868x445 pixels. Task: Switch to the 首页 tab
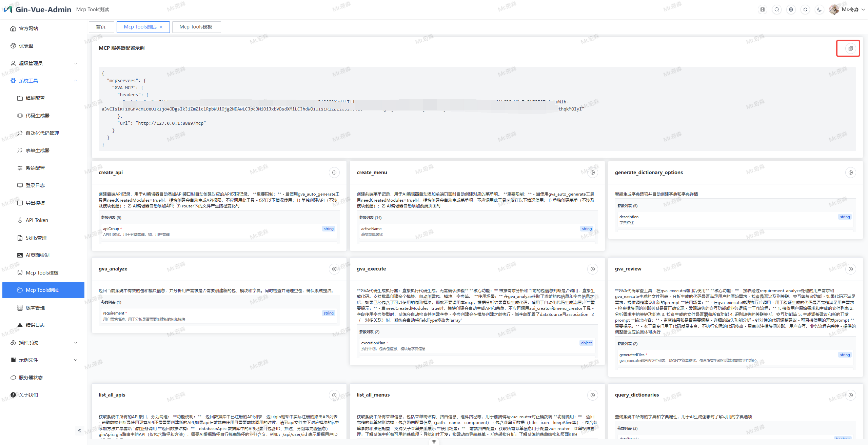[101, 27]
